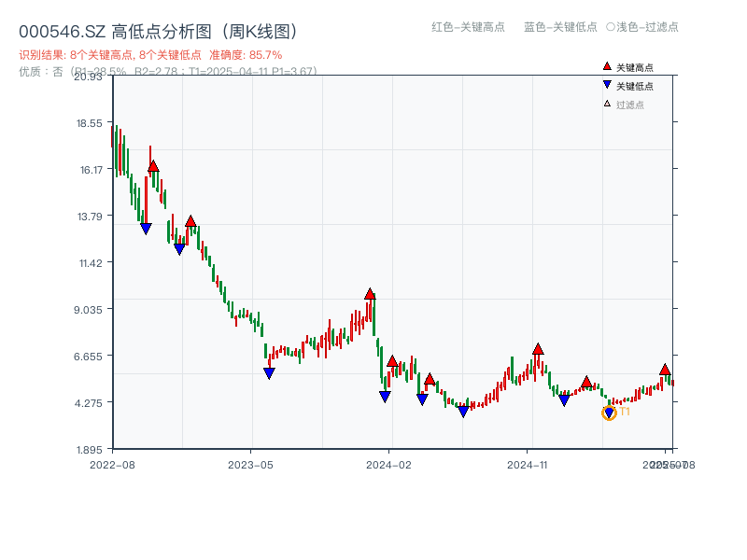
Task: Click the blue 关键低点 legend triangle icon
Action: 607,85
